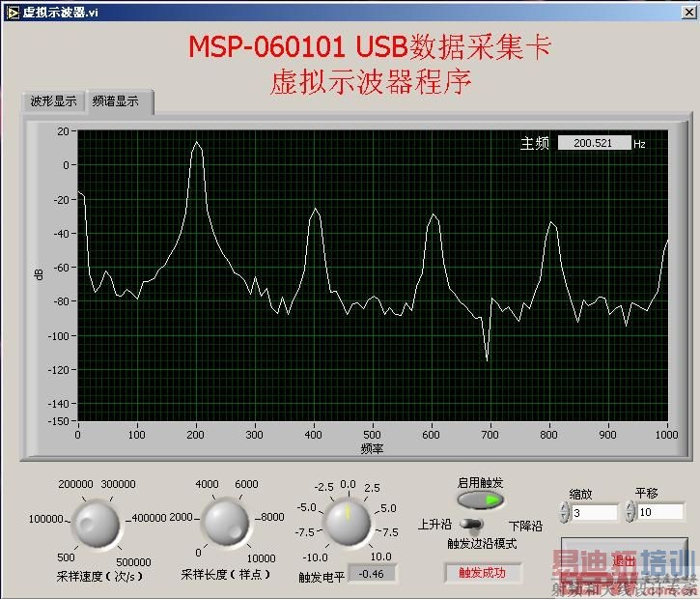The height and width of the screenshot is (599, 700).
Task: Click the -2.5 mark on trigger level dial
Action: pyautogui.click(x=324, y=487)
